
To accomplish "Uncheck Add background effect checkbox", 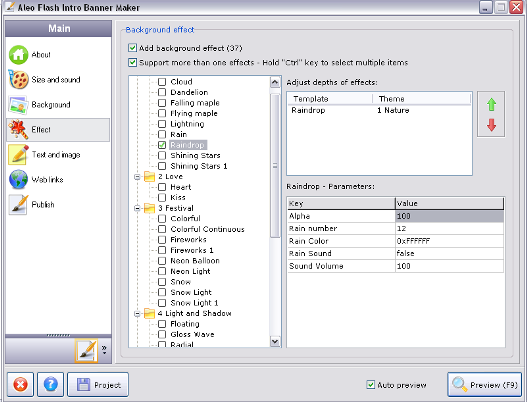I will (x=132, y=48).
